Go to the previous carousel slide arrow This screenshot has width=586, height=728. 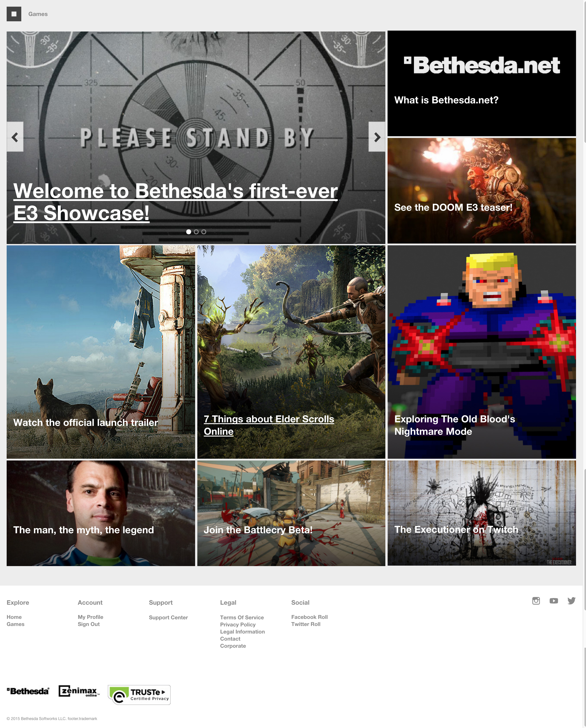[x=15, y=137]
